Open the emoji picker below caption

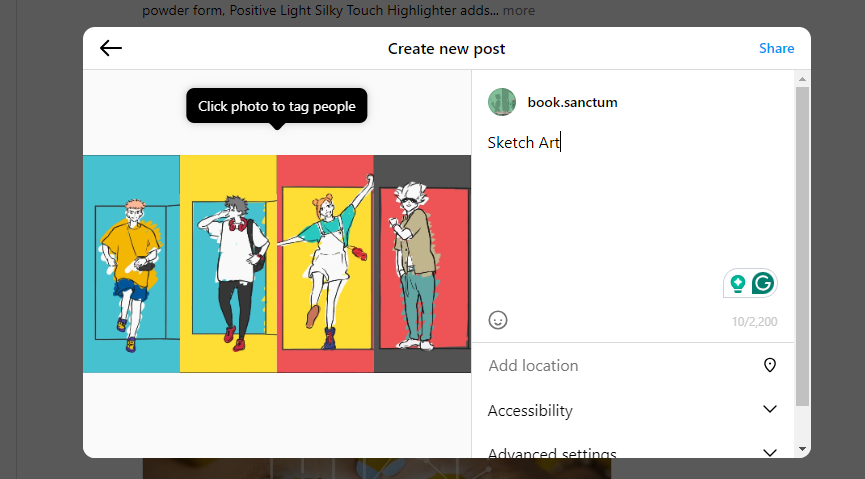[498, 320]
